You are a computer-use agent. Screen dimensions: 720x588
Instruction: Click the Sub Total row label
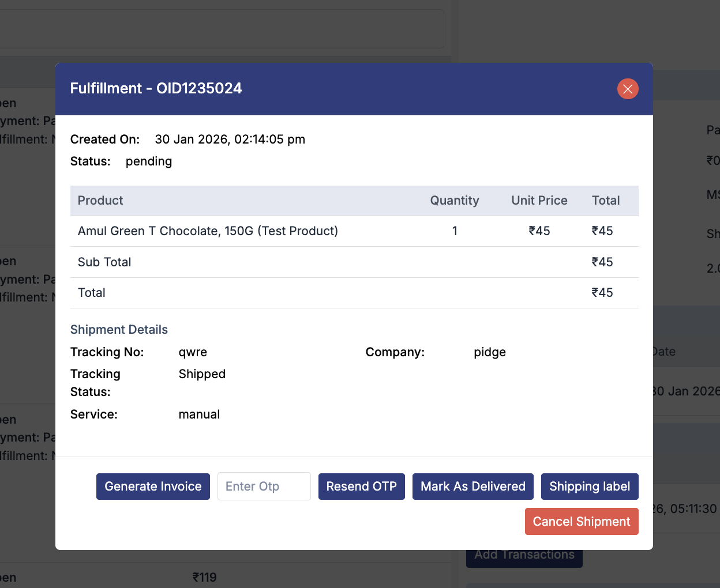[x=104, y=262]
